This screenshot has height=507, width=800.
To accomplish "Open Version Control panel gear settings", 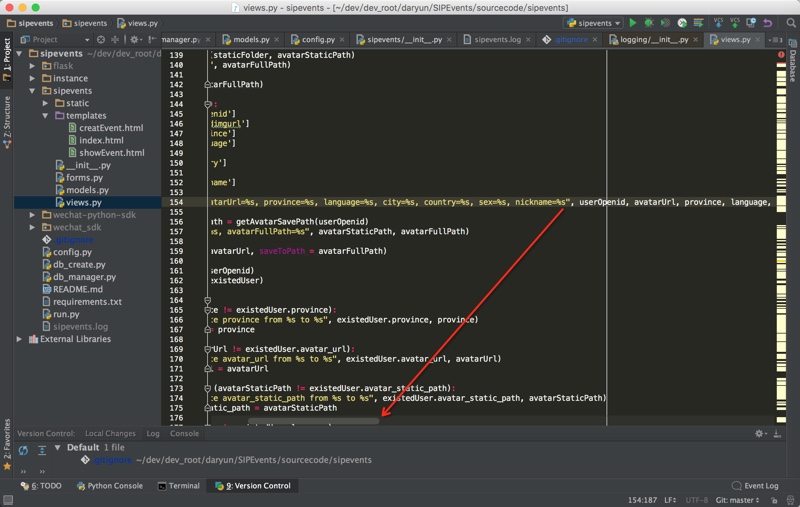I will coord(759,434).
